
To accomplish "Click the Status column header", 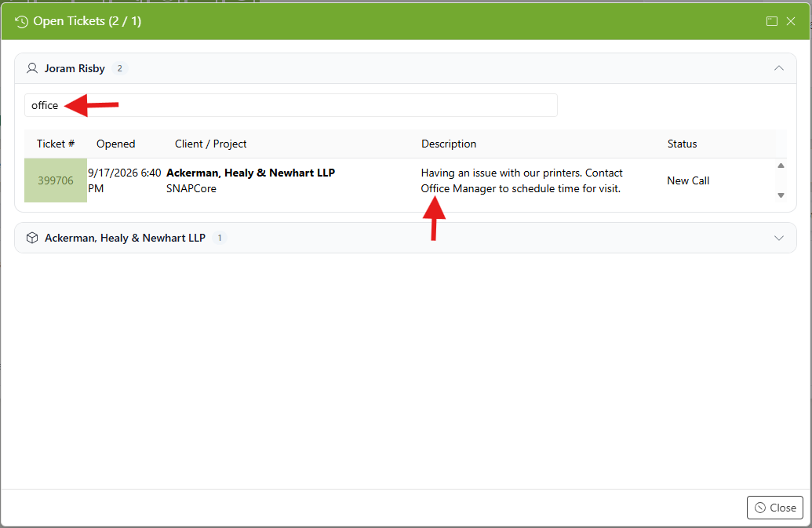I will [x=682, y=144].
